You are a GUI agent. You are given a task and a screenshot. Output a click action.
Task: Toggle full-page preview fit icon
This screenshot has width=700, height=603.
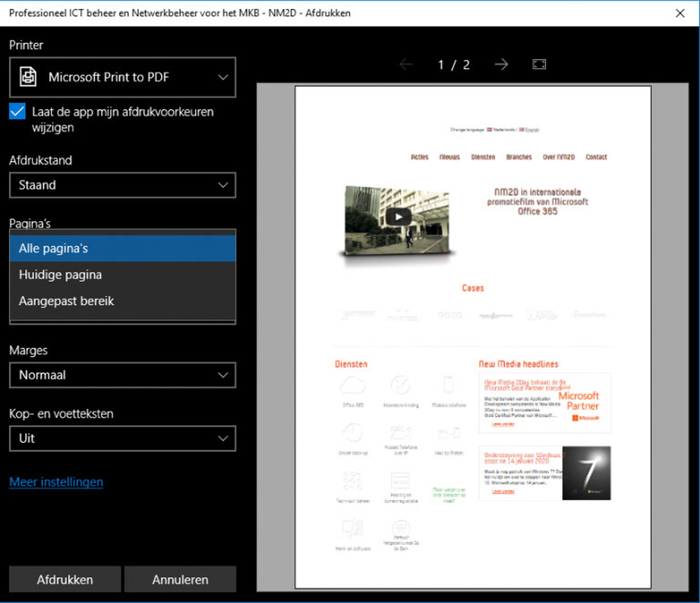539,64
